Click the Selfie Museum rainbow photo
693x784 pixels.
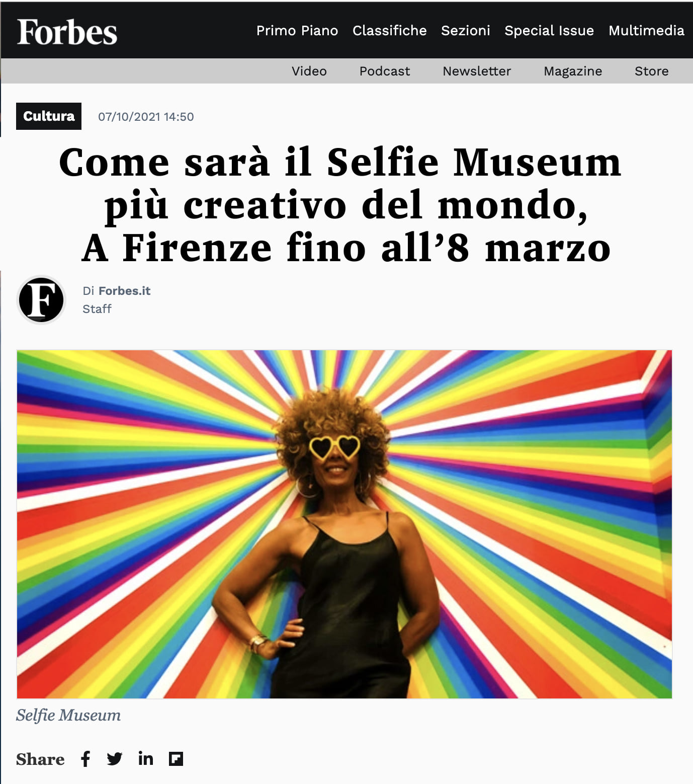coord(344,524)
